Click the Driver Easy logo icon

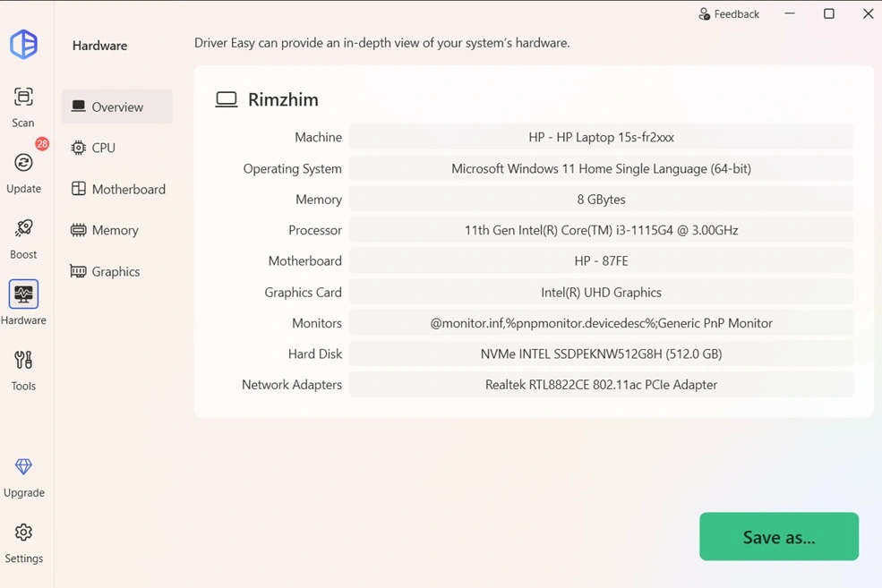(x=23, y=44)
